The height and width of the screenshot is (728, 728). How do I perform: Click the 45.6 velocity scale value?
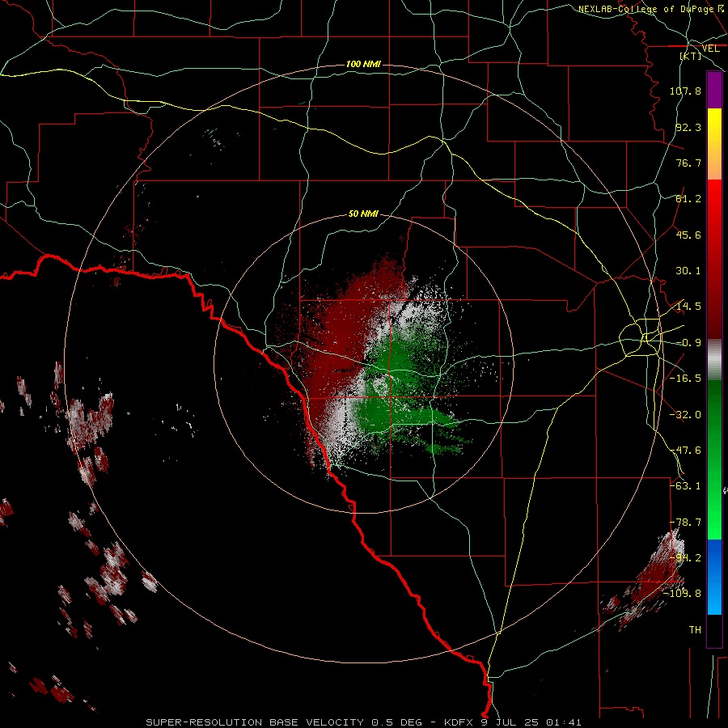coord(688,235)
